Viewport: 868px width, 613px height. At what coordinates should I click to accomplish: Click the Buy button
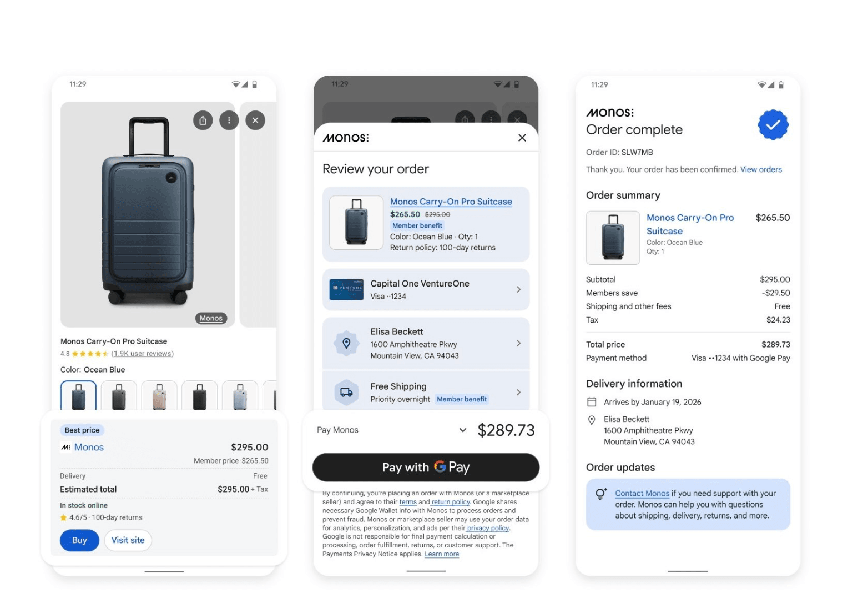pos(79,540)
